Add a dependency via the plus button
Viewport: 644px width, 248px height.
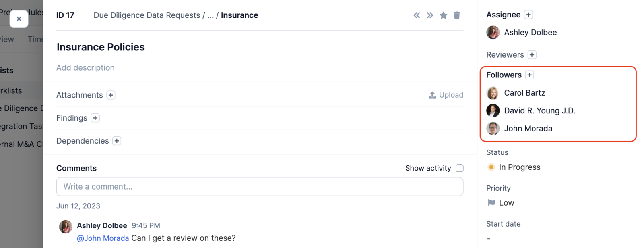pos(117,141)
